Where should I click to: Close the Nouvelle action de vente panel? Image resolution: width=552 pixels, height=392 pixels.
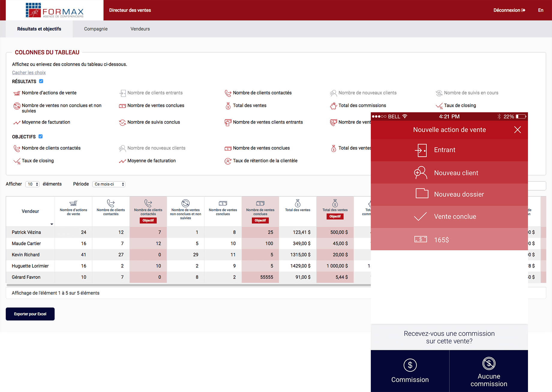517,130
